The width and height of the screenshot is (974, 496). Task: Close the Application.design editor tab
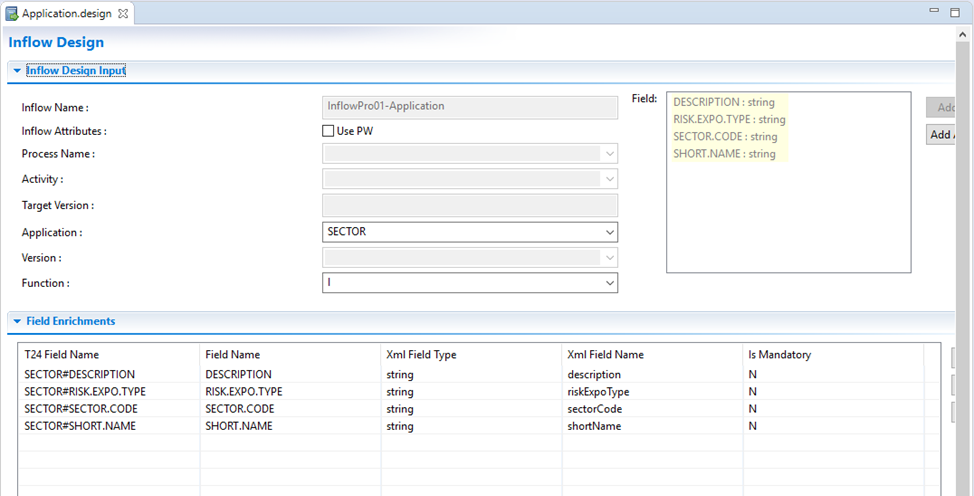click(x=122, y=14)
